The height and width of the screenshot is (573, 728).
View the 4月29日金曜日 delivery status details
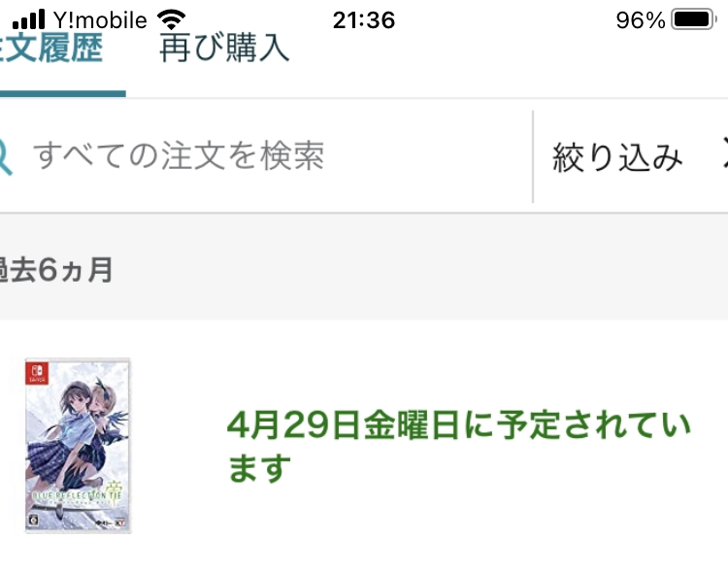click(x=459, y=424)
